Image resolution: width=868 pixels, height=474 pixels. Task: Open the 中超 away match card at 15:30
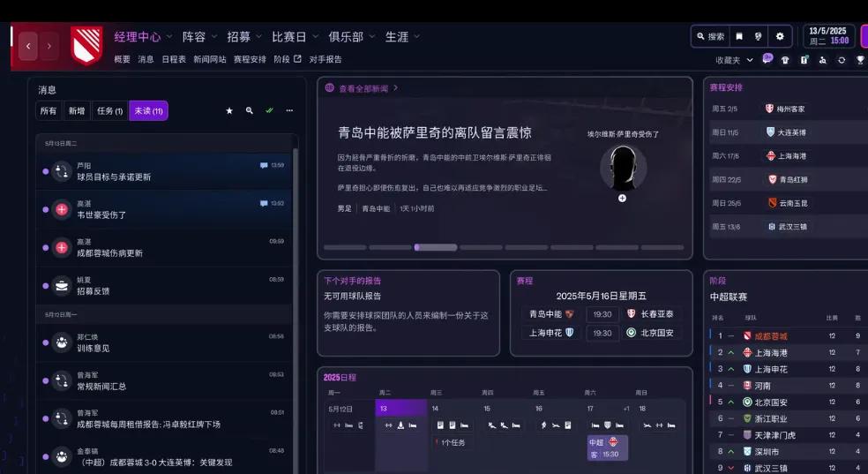pyautogui.click(x=607, y=448)
